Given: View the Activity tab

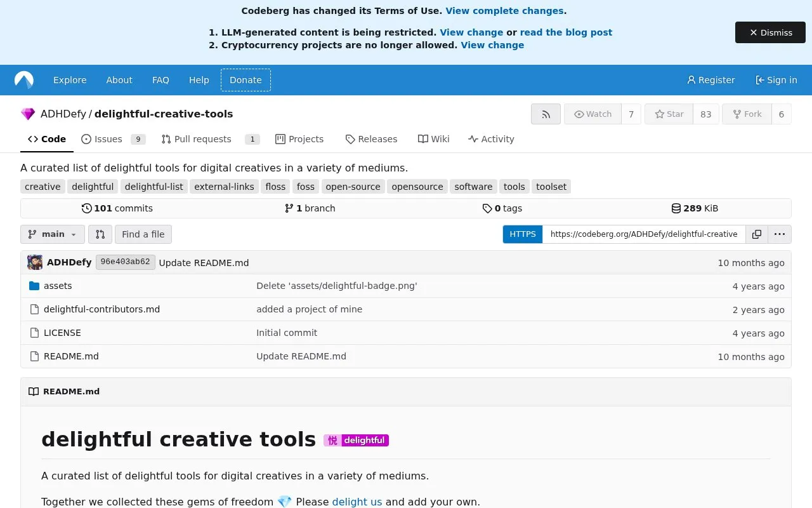Looking at the screenshot, I should click(491, 139).
